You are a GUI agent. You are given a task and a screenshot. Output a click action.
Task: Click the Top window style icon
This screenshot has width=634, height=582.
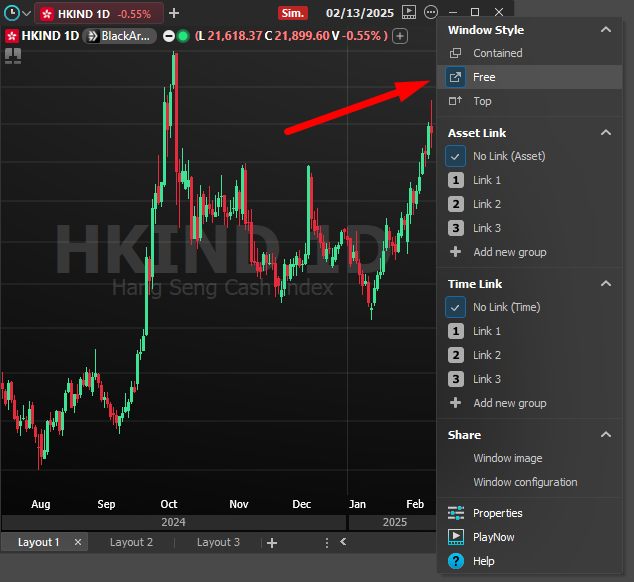pyautogui.click(x=456, y=101)
